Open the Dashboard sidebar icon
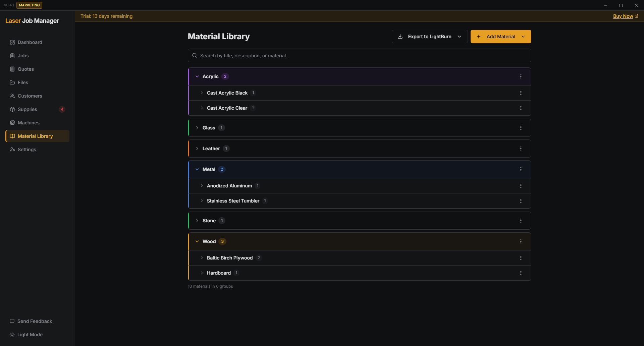Viewport: 644px width, 346px height. click(x=12, y=42)
